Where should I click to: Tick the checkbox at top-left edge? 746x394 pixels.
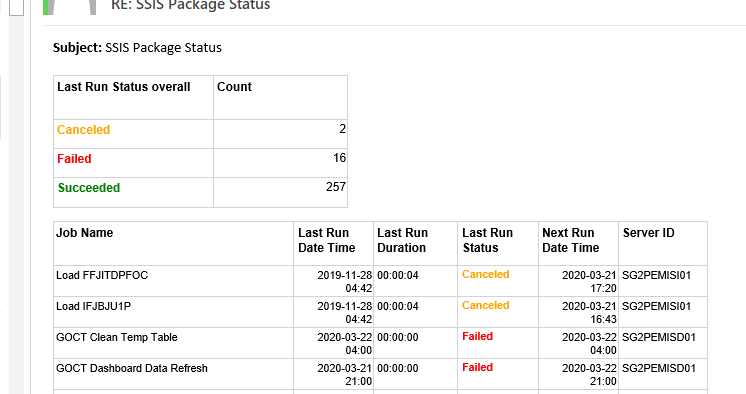[x=17, y=7]
